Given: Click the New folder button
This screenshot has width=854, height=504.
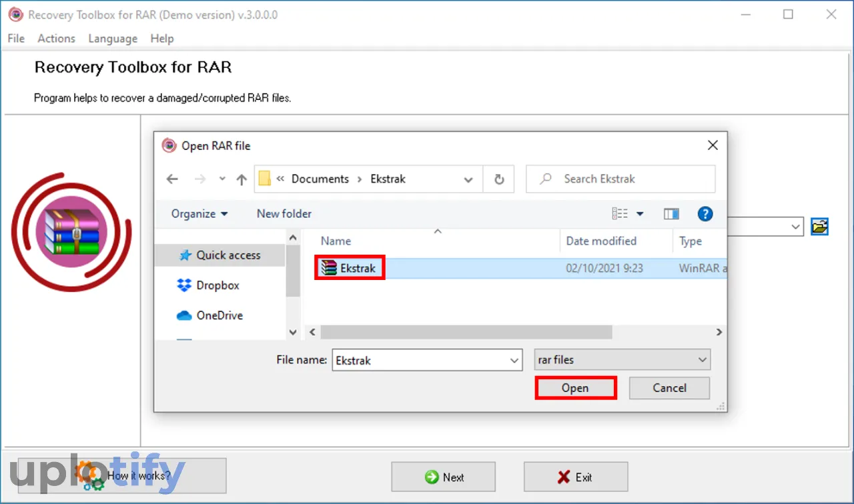Looking at the screenshot, I should tap(284, 214).
